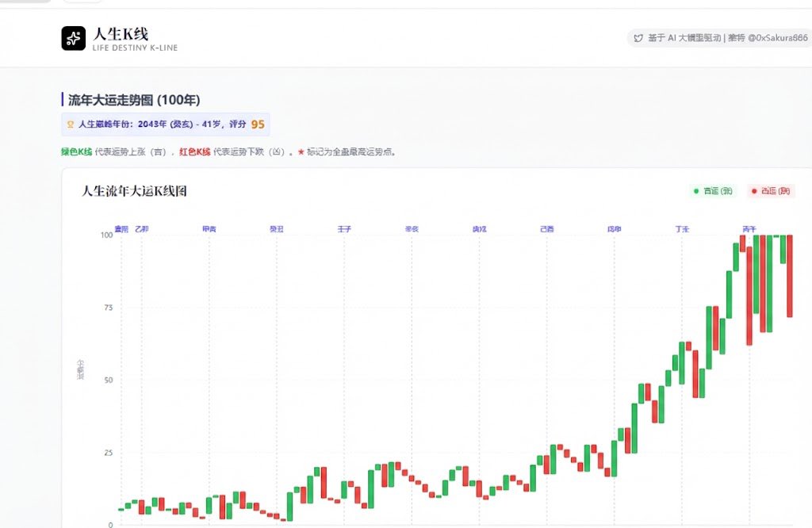Click the 乙卯 period label above the chart
Image resolution: width=812 pixels, height=528 pixels.
coord(141,229)
